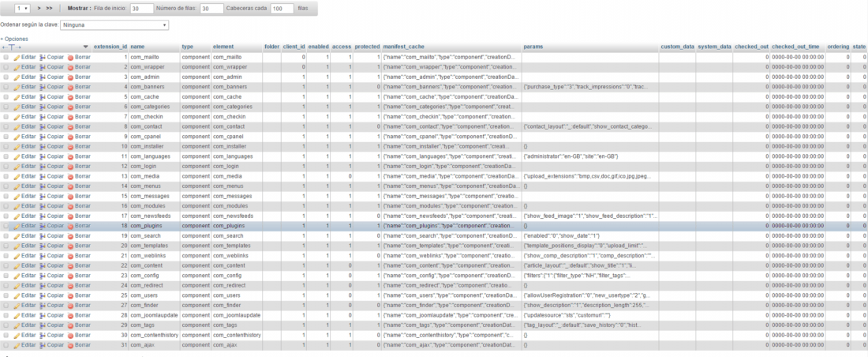Screen dimensions: 868x357
Task: Select com_contenthistory element cell
Action: click(x=238, y=336)
